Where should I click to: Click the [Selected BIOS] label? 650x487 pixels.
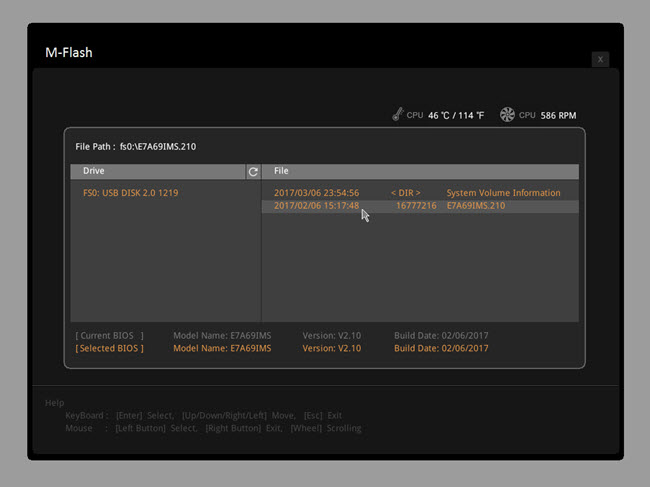tap(109, 348)
